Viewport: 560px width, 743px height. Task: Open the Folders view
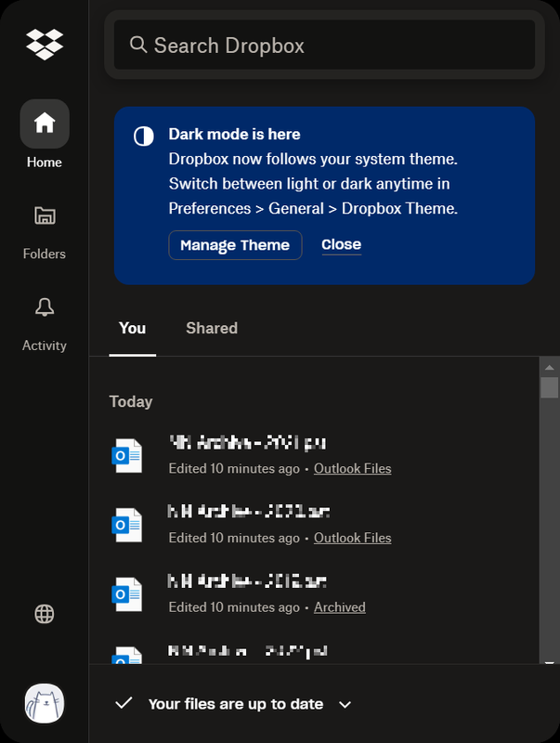pos(45,216)
